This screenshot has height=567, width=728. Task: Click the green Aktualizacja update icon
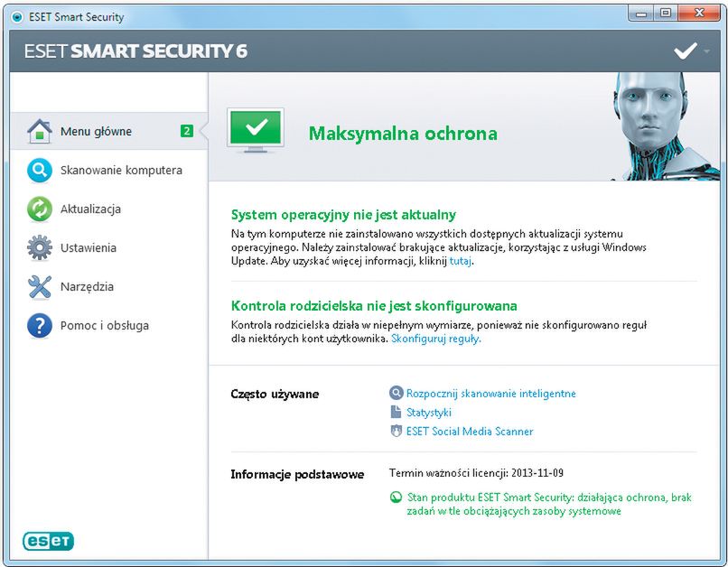(38, 209)
